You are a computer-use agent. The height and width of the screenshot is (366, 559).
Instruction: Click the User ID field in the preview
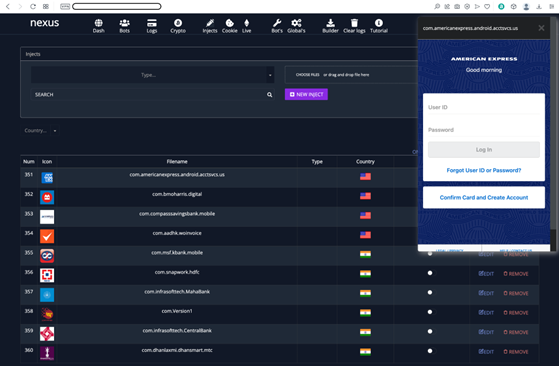[484, 107]
